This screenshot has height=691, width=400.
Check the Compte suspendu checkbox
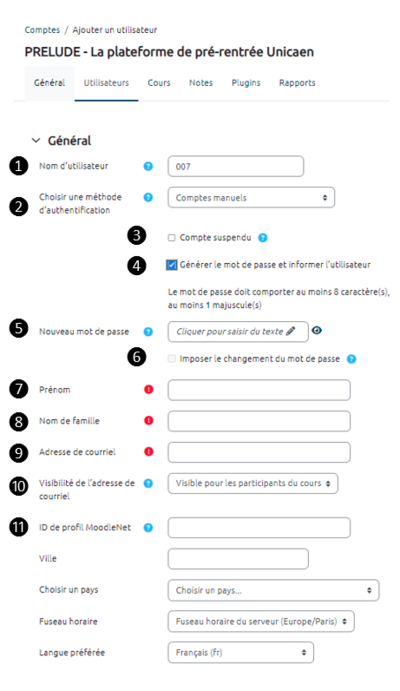pyautogui.click(x=171, y=238)
